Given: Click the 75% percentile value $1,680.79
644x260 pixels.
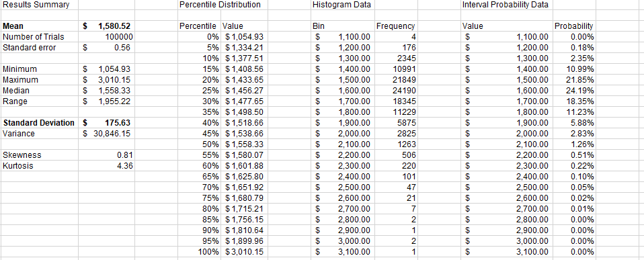Looking at the screenshot, I should point(244,198).
